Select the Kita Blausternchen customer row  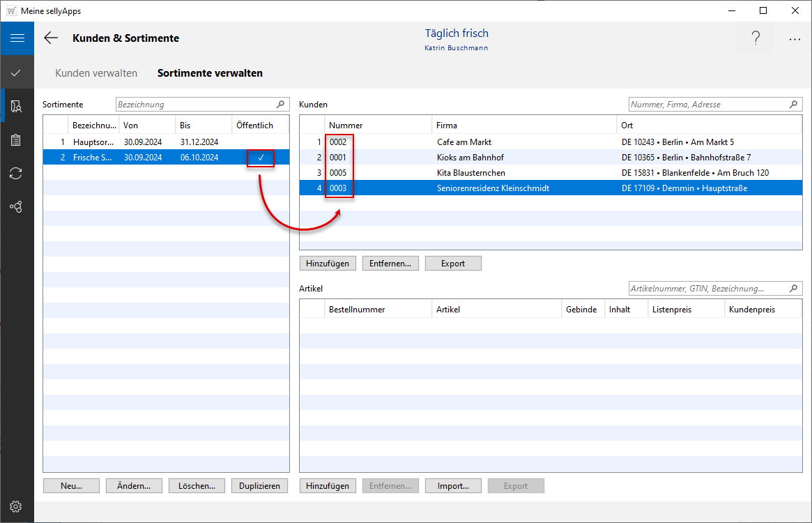pyautogui.click(x=471, y=173)
